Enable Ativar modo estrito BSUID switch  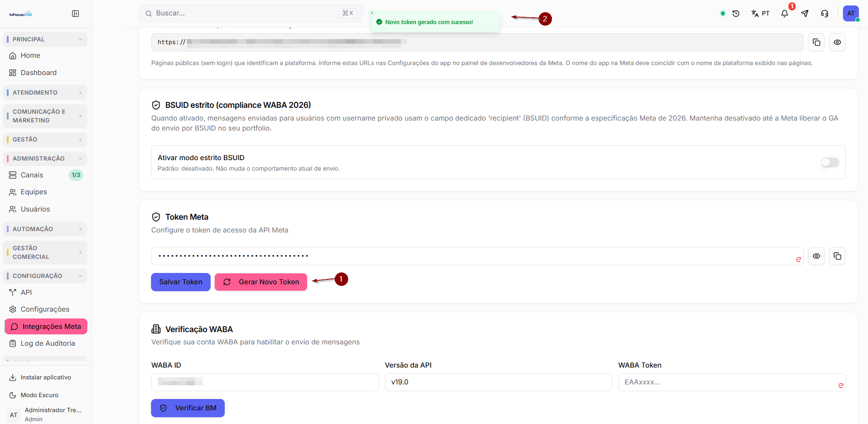[830, 162]
